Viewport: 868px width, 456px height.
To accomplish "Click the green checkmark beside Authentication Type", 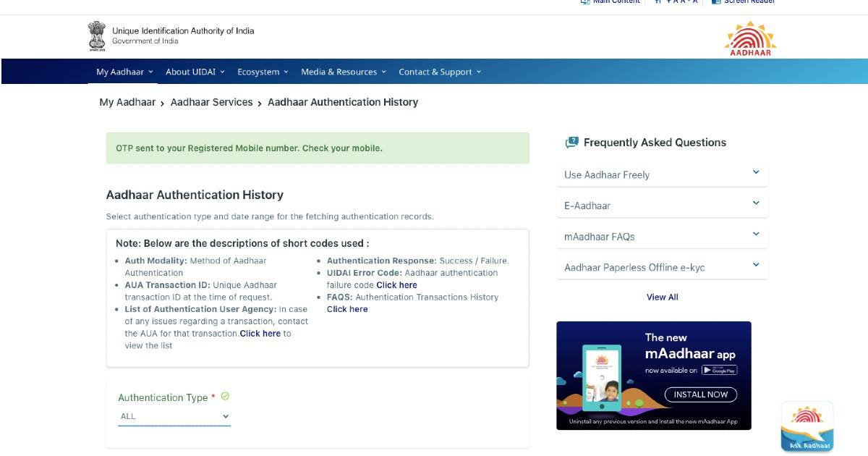I will [225, 397].
